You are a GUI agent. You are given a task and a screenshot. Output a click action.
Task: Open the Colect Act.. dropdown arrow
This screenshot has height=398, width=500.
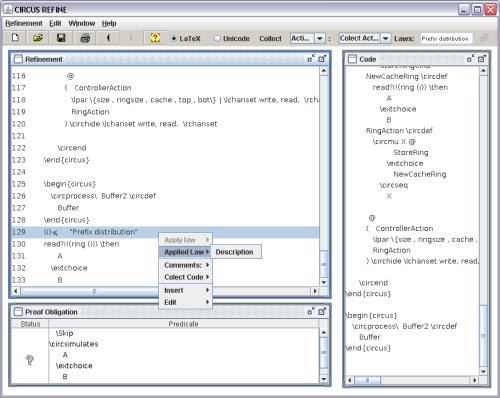coord(385,38)
